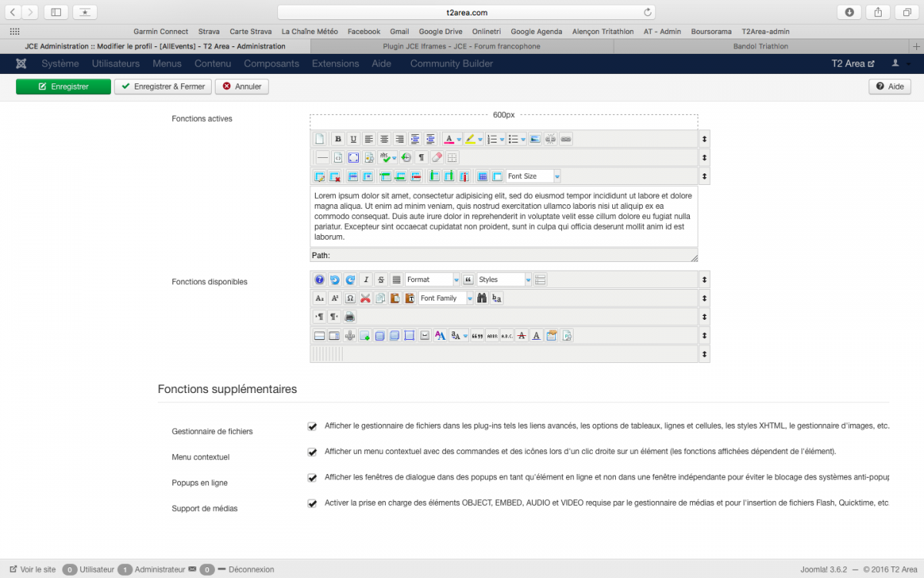Click the Aide button at right
Image resolution: width=924 pixels, height=578 pixels.
890,86
